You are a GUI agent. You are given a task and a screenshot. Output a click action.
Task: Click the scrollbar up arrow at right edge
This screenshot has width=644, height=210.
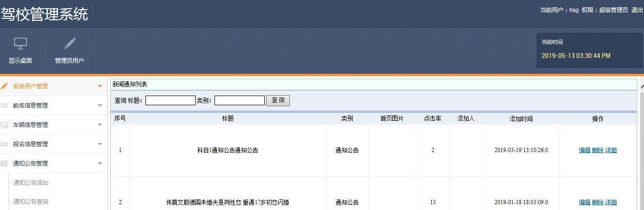(x=642, y=87)
